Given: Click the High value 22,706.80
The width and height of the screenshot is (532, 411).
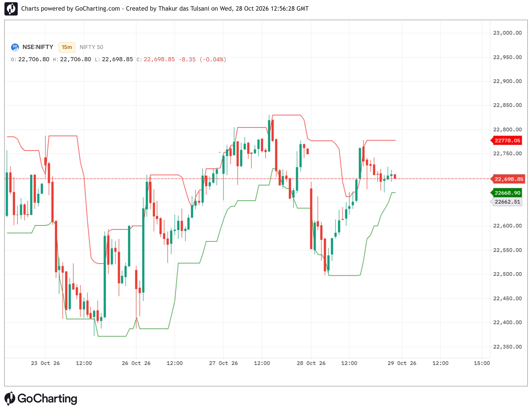Looking at the screenshot, I should point(76,59).
